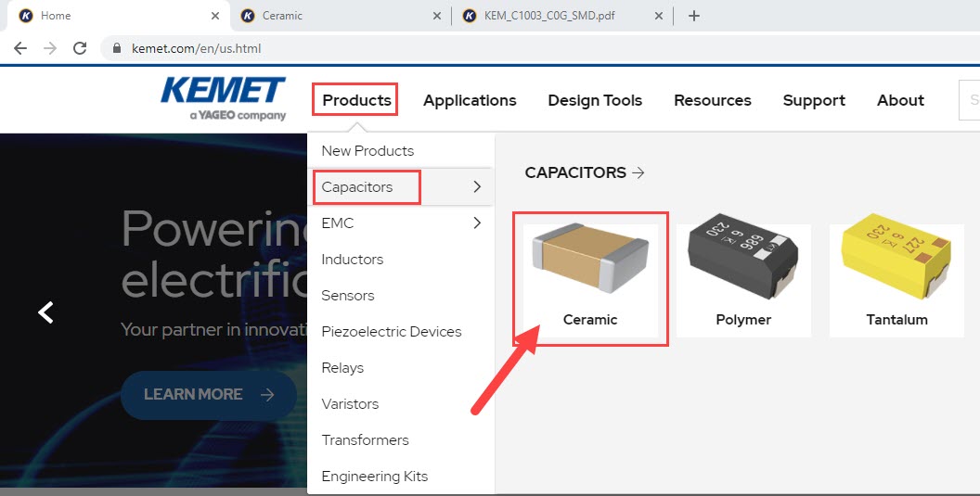Switch to the Home tab
Screen dimensions: 980x496
pyautogui.click(x=119, y=16)
